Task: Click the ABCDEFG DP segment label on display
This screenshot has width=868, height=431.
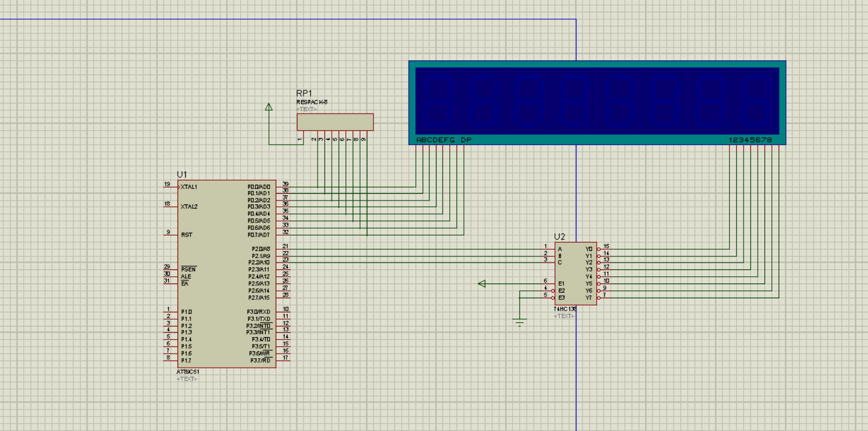Action: click(444, 140)
